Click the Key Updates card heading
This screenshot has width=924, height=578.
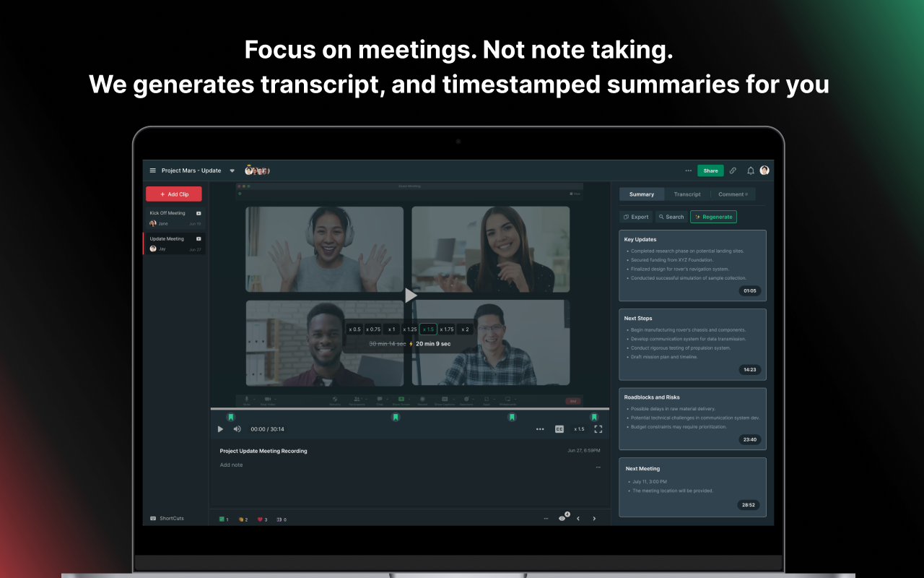[640, 239]
